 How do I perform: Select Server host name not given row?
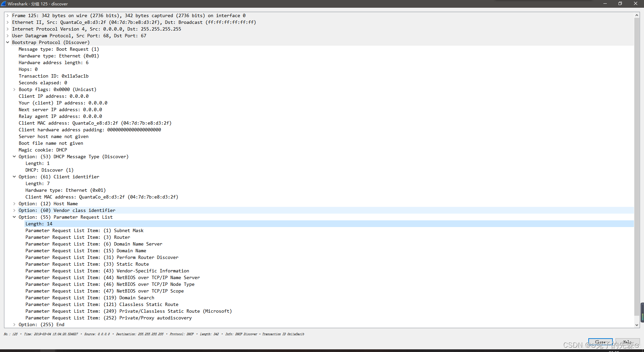point(54,136)
